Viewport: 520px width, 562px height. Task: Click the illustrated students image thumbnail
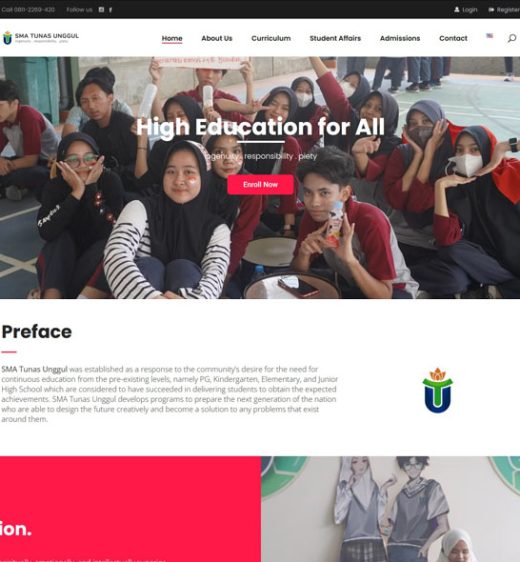pos(391,509)
